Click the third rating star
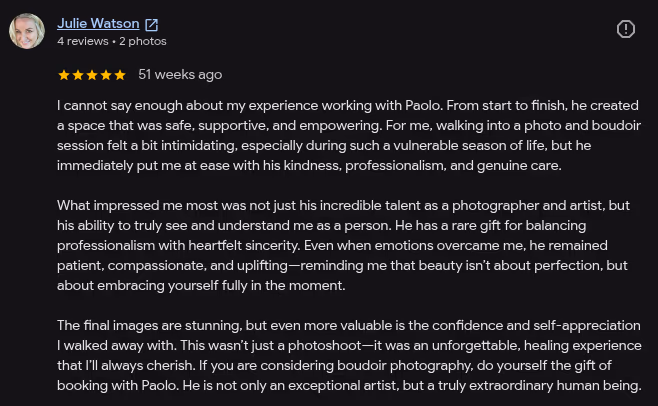 click(x=92, y=75)
